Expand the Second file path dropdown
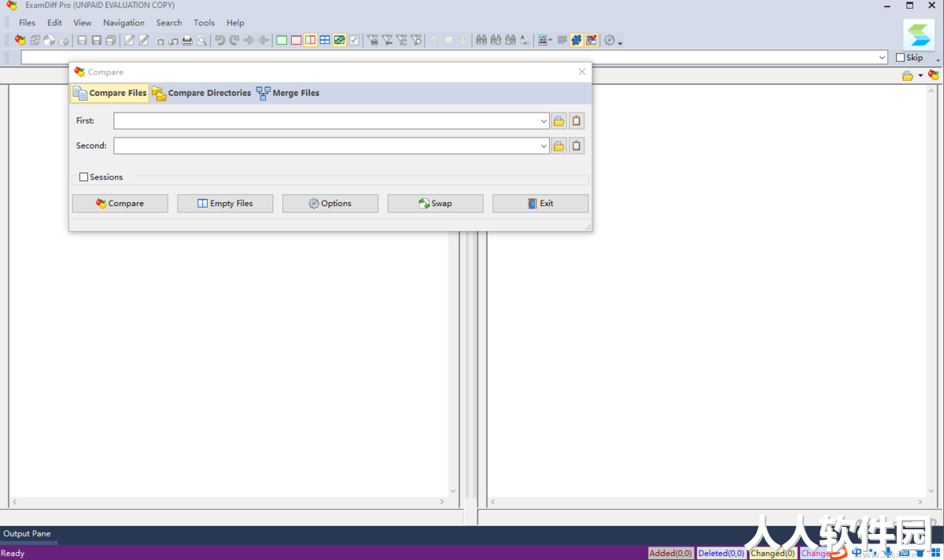944x560 pixels. pyautogui.click(x=544, y=146)
